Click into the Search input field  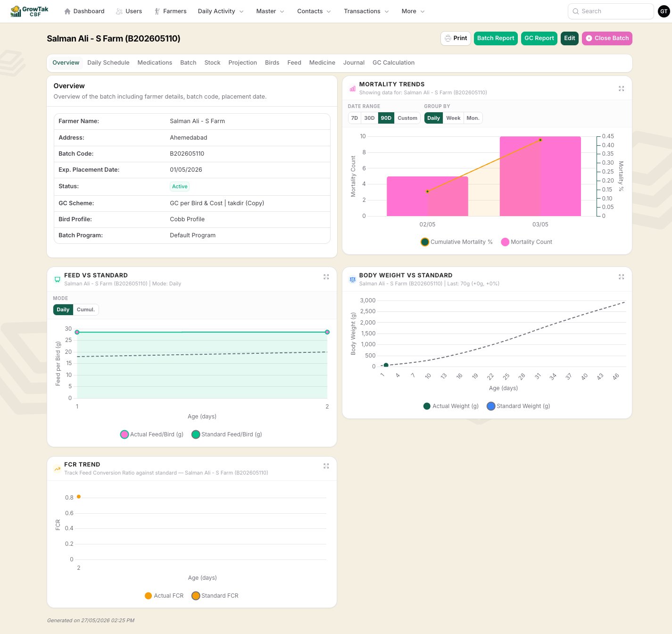pos(611,11)
